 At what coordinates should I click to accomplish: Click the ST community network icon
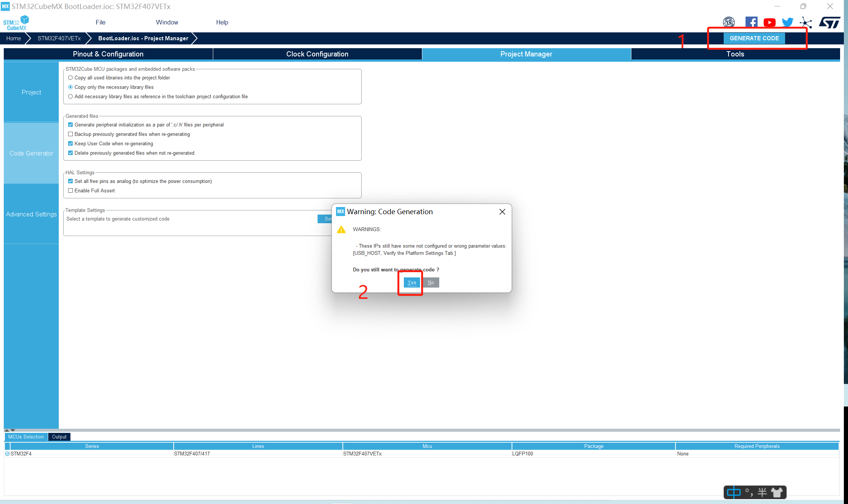(x=806, y=23)
